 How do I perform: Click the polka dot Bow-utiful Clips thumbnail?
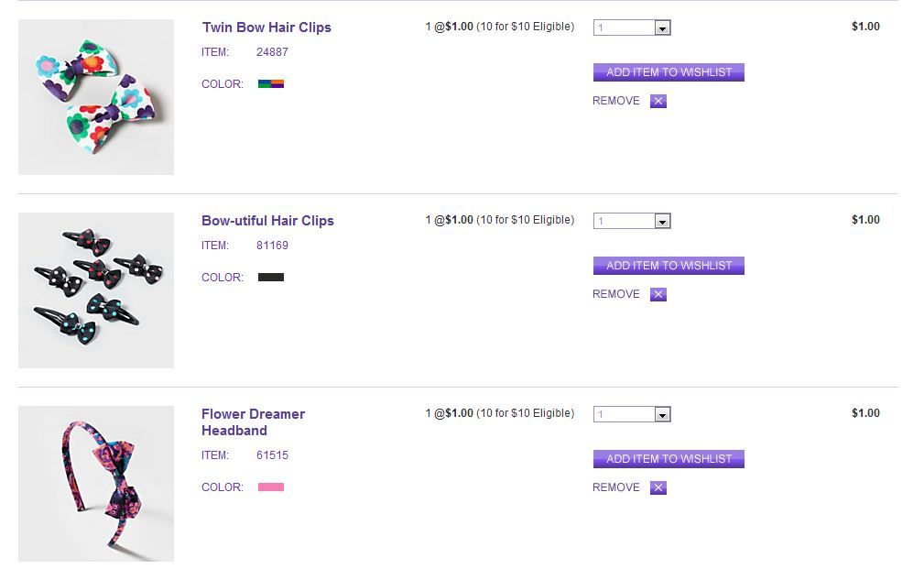click(96, 290)
